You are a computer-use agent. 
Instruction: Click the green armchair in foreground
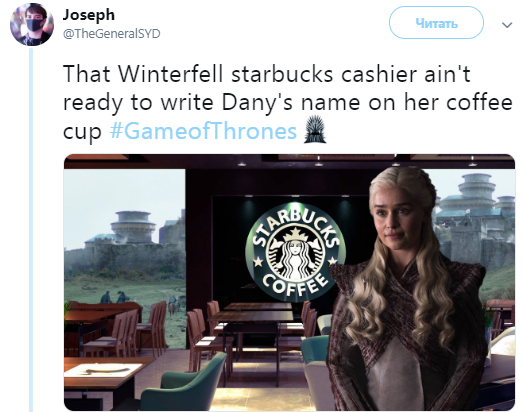(x=185, y=382)
